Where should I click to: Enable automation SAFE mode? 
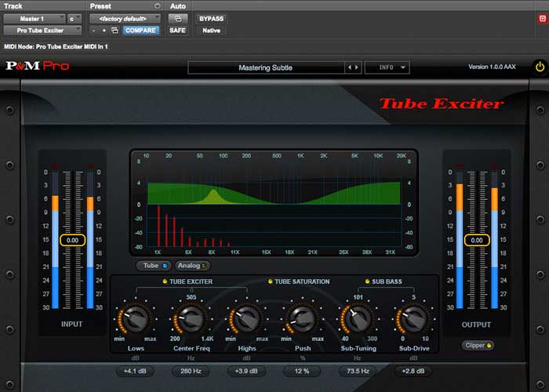[177, 31]
